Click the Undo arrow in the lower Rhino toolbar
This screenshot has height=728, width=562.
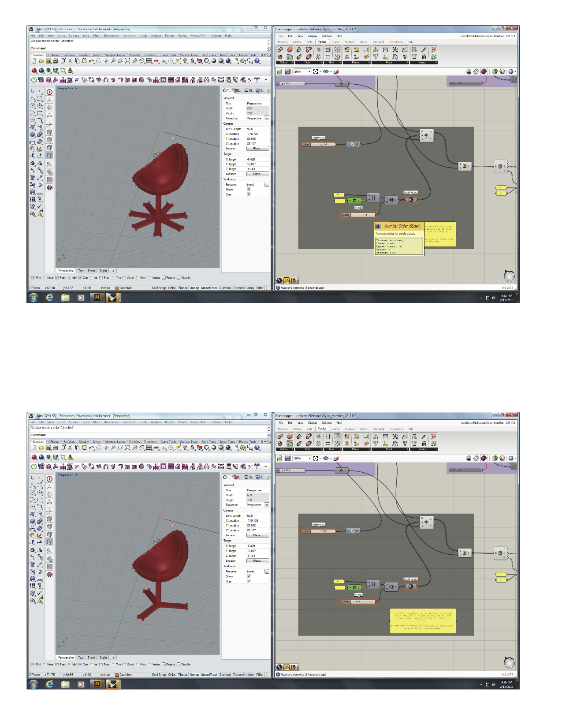[x=91, y=448]
